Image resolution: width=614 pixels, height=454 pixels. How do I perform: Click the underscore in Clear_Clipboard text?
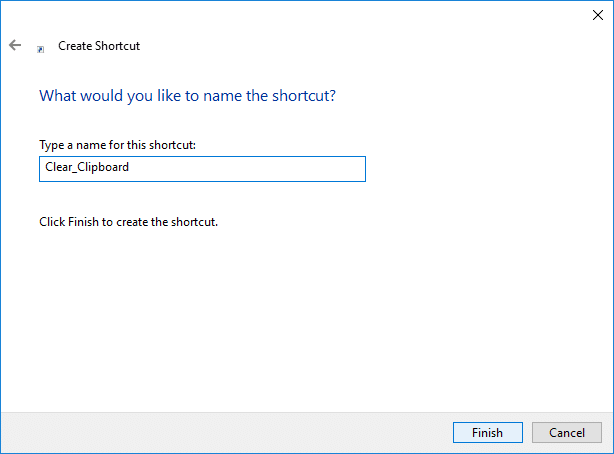76,170
